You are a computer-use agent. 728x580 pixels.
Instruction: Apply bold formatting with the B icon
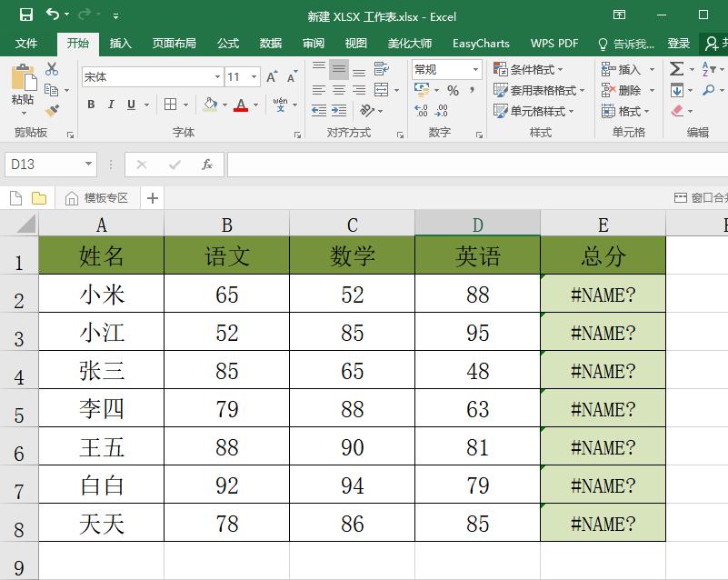pyautogui.click(x=91, y=104)
